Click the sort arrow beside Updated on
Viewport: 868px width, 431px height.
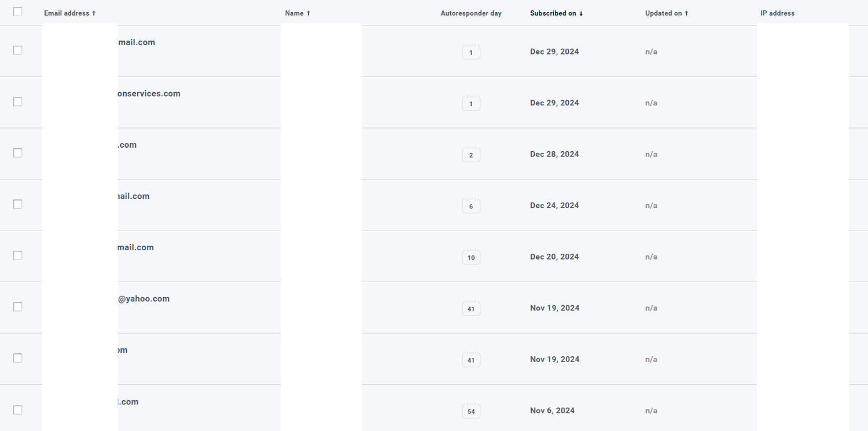686,13
